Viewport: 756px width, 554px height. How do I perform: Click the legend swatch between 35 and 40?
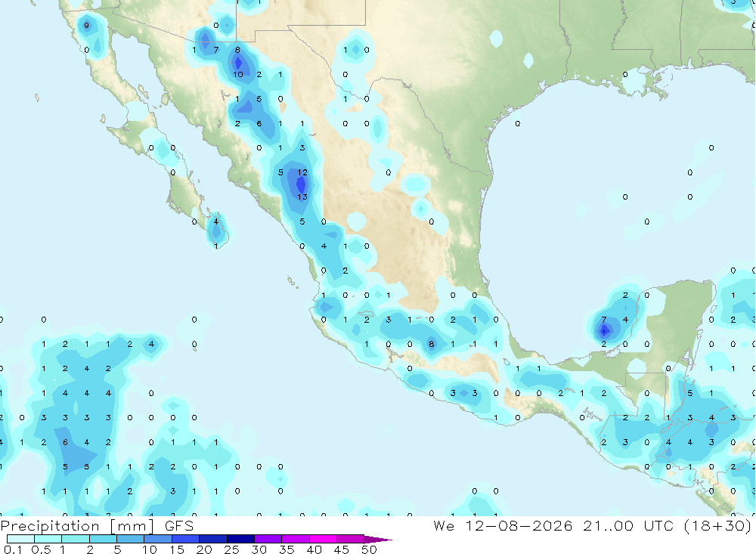point(296,539)
